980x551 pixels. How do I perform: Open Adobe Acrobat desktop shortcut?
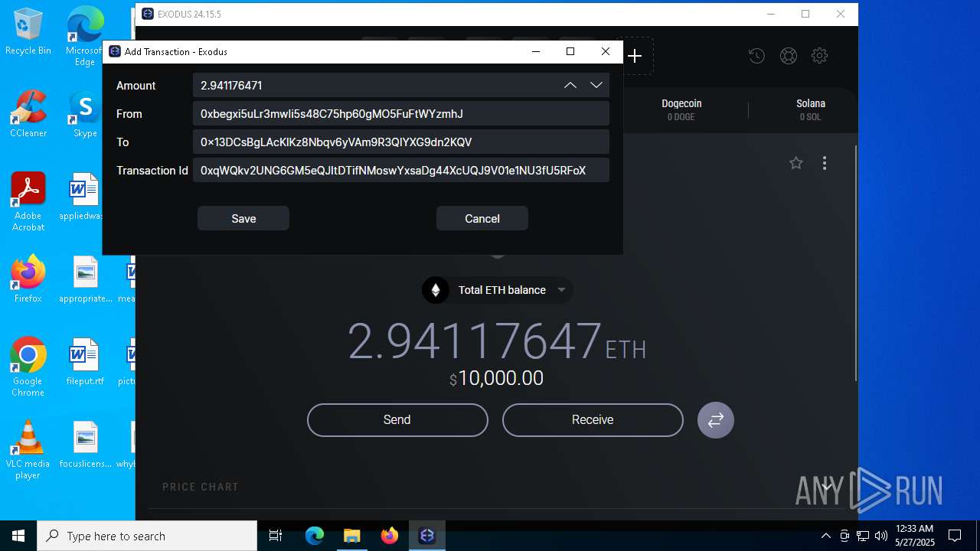28,202
